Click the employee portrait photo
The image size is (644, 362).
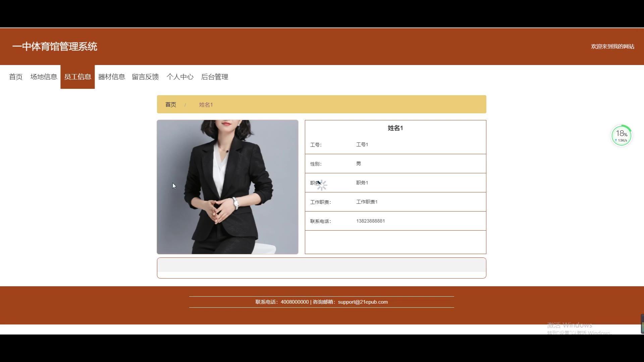[227, 187]
